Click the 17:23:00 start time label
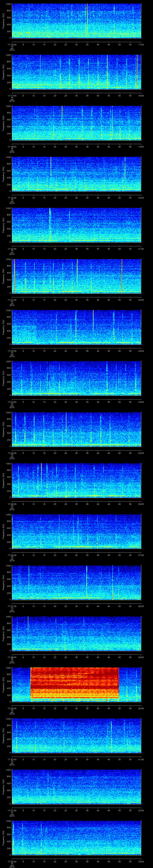 (12, 402)
